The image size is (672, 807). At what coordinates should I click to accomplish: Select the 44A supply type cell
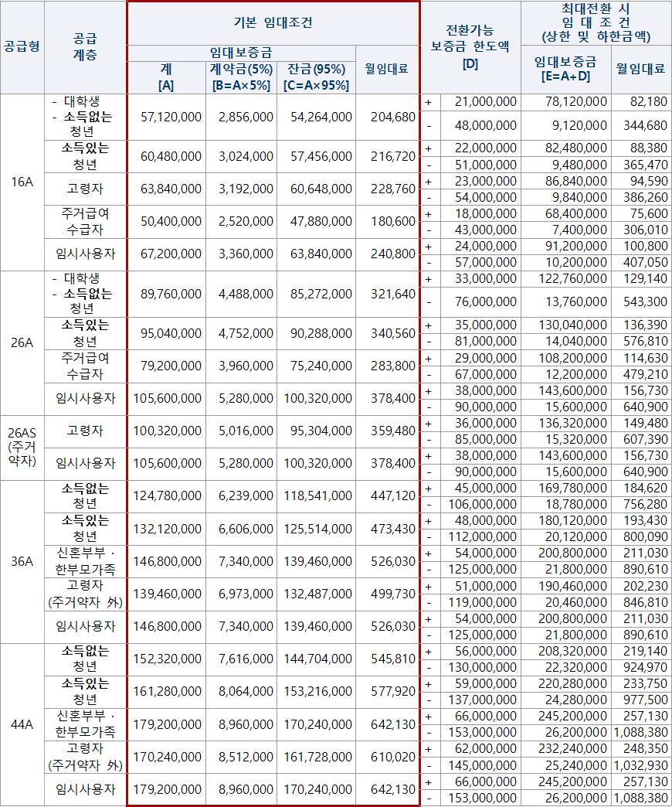[22, 724]
